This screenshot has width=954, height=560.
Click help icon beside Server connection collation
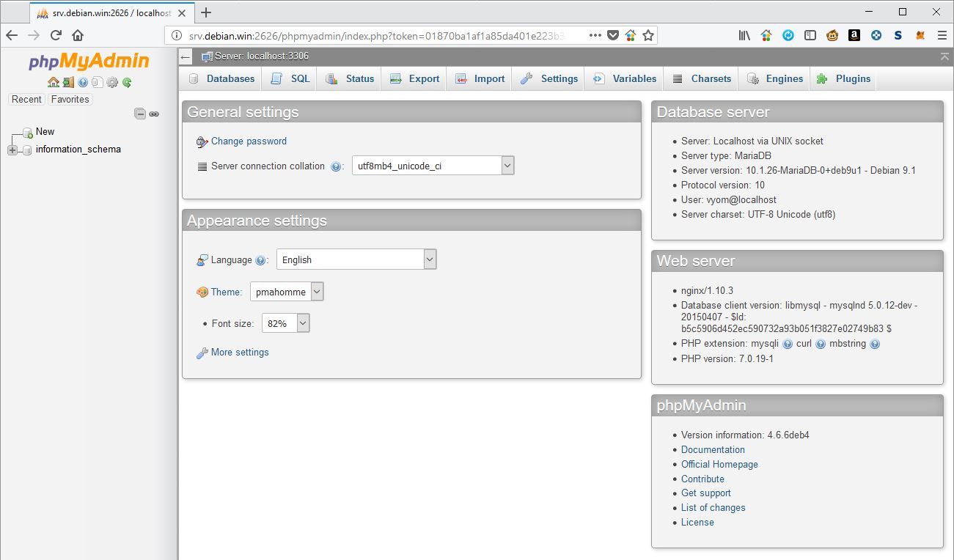(336, 166)
